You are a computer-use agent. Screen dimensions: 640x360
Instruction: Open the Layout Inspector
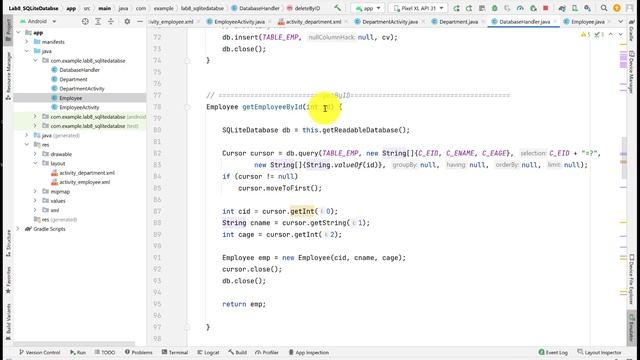pyautogui.click(x=599, y=352)
